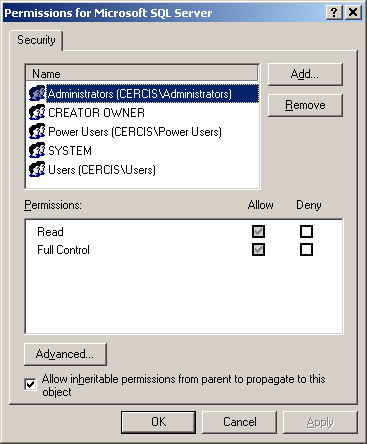Close the Permissions dialog with X
The height and width of the screenshot is (444, 367).
pyautogui.click(x=352, y=13)
